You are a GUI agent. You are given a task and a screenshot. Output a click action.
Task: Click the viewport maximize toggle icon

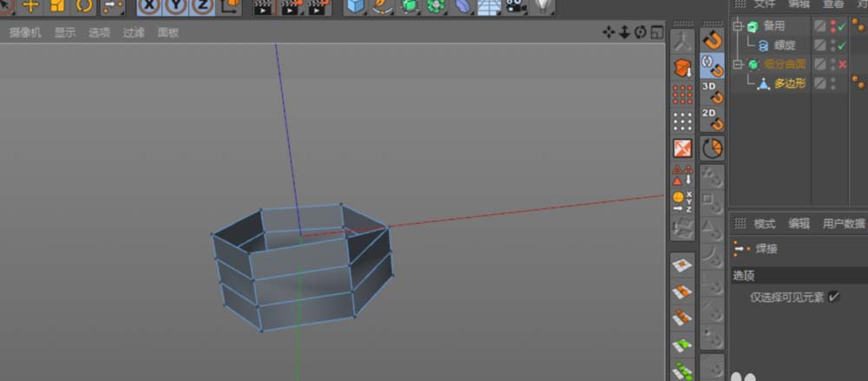pyautogui.click(x=656, y=33)
